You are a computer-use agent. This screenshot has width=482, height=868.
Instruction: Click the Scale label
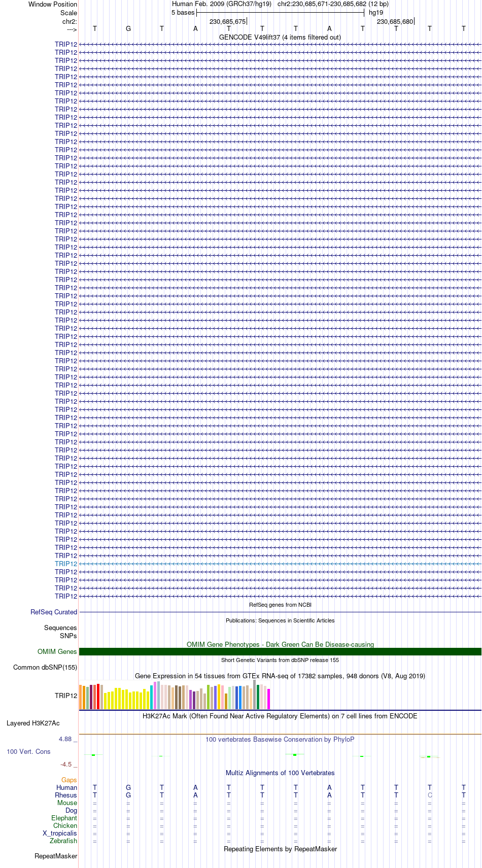69,13
